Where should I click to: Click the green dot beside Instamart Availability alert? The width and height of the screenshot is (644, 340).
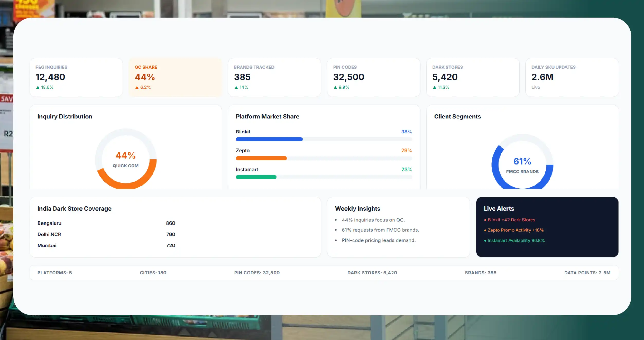(x=485, y=241)
